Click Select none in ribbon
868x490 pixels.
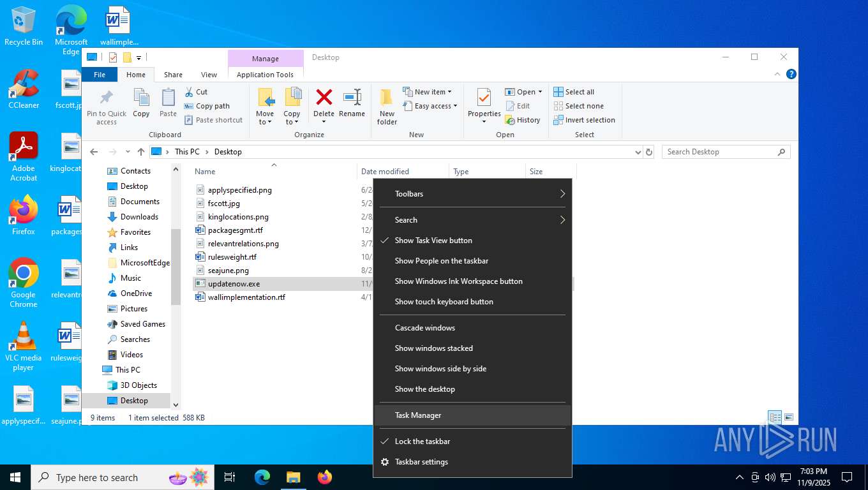578,106
